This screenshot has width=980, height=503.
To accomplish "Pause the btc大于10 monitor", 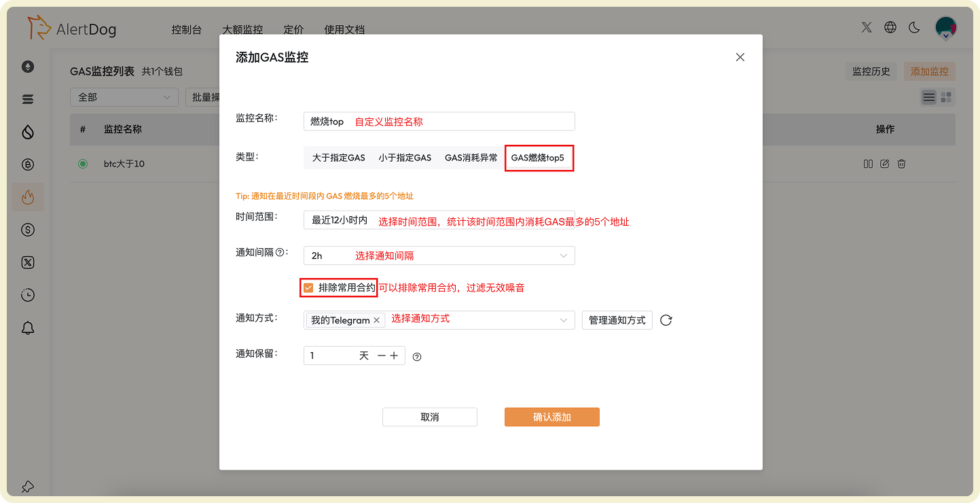I will tap(868, 164).
